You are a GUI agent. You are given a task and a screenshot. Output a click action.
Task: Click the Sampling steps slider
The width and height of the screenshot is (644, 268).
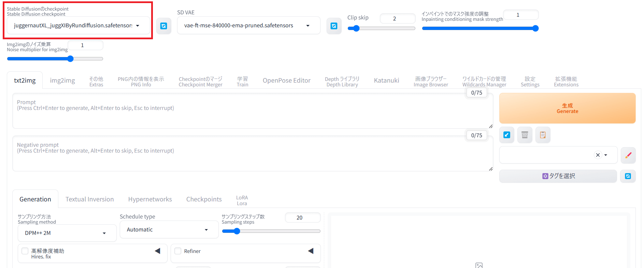271,231
